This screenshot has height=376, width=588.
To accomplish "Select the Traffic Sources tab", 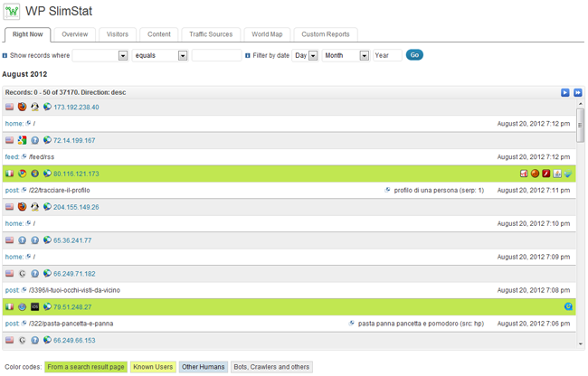I will pyautogui.click(x=211, y=34).
